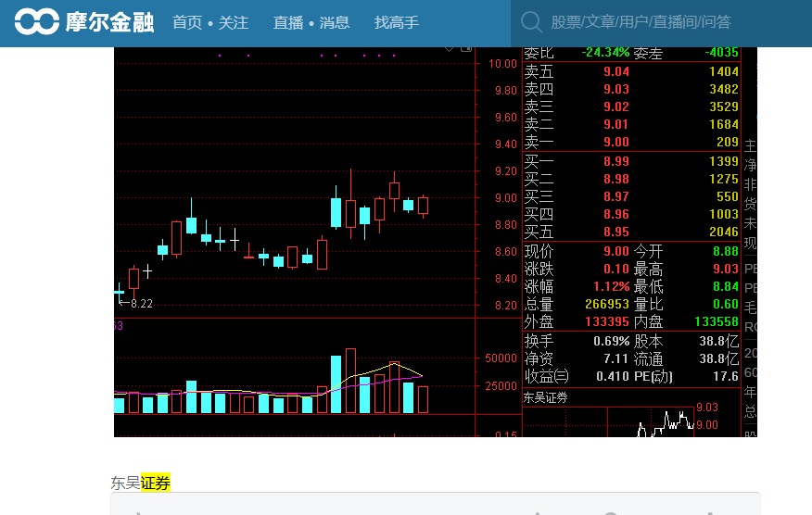Click the 卖一 volume 209
The image size is (812, 515).
728,142
